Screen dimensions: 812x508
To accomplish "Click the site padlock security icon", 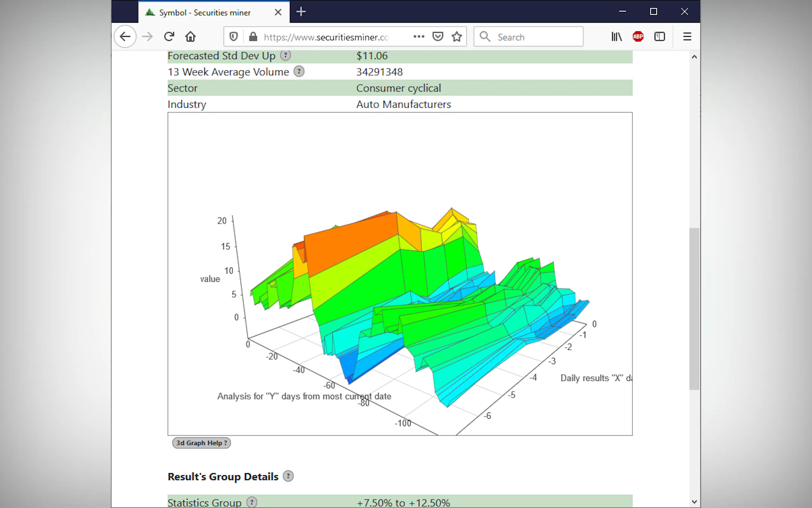I will point(253,36).
